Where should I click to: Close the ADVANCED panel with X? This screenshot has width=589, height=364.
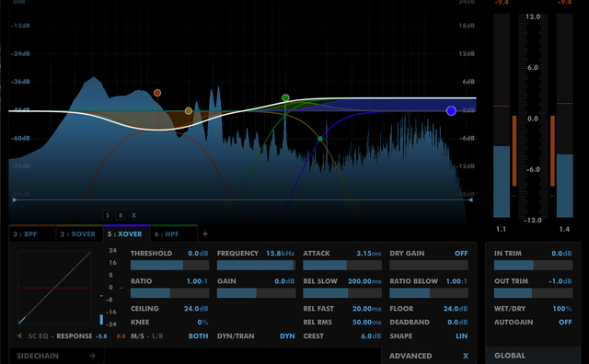[466, 356]
